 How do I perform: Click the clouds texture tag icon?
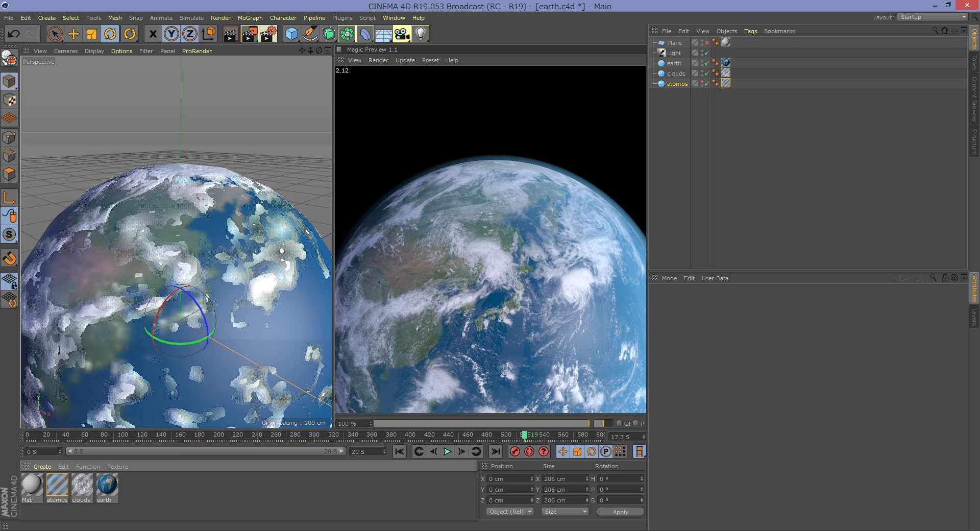(x=726, y=73)
